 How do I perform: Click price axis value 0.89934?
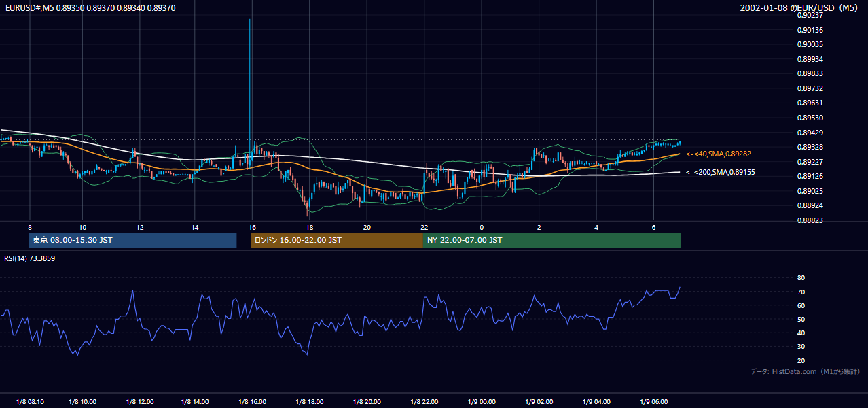(812, 59)
